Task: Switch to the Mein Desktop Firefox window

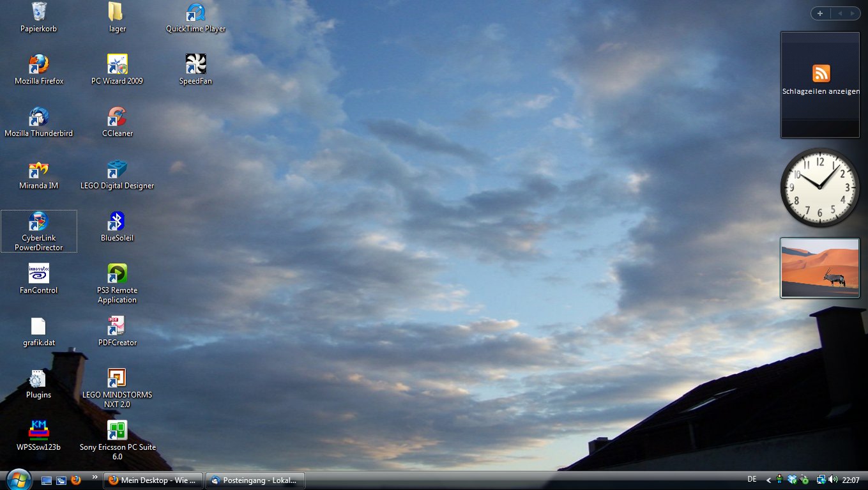Action: (x=154, y=480)
